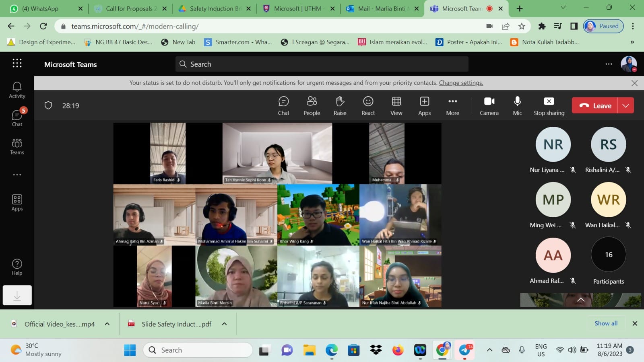Open the React emoji options
The width and height of the screenshot is (644, 362).
click(368, 106)
